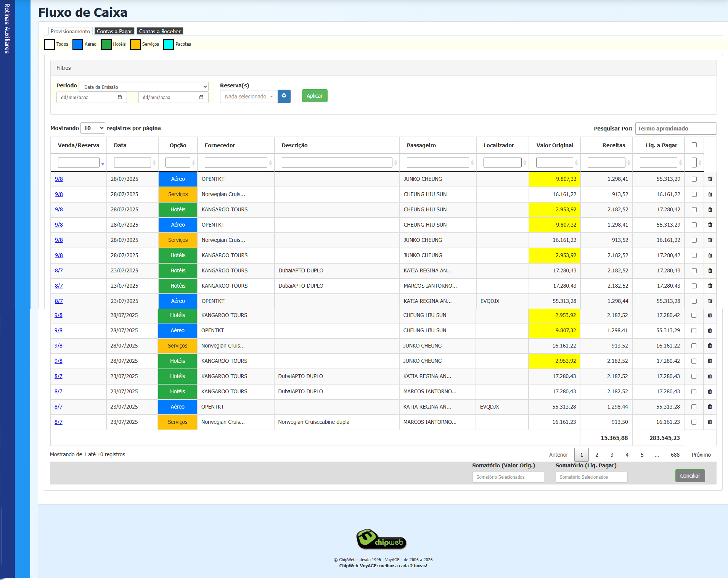Open the 'Nada selecionado' reservas dropdown
The height and width of the screenshot is (581, 728).
click(249, 97)
